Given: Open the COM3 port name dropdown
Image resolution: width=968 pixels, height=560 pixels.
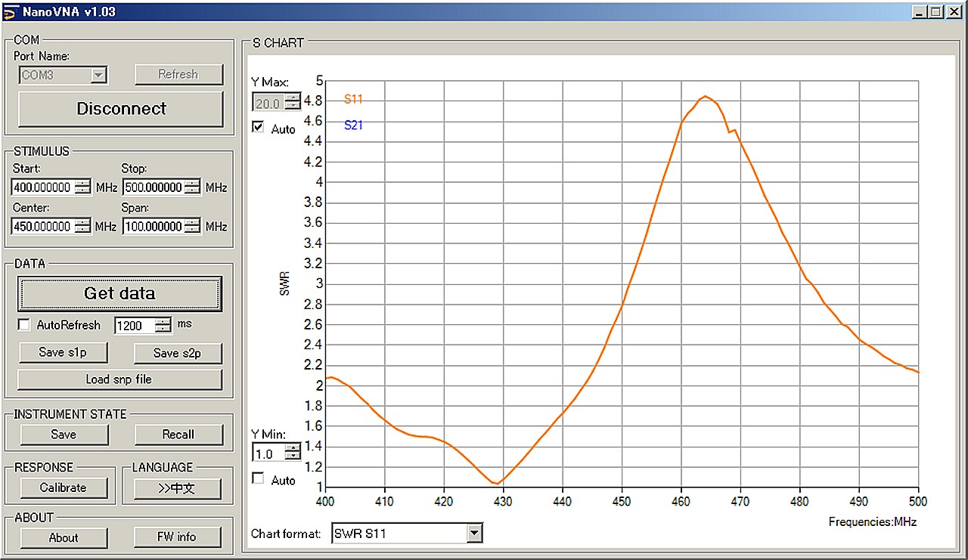Looking at the screenshot, I should (98, 75).
